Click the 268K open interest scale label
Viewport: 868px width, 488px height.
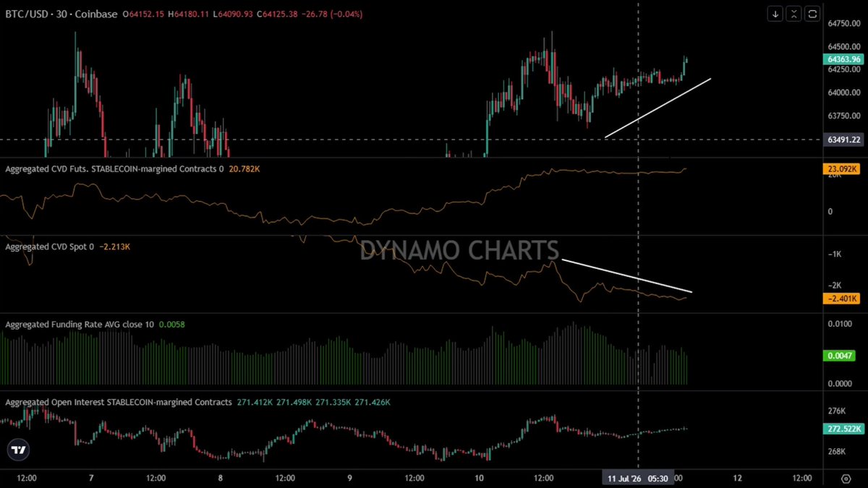click(838, 452)
